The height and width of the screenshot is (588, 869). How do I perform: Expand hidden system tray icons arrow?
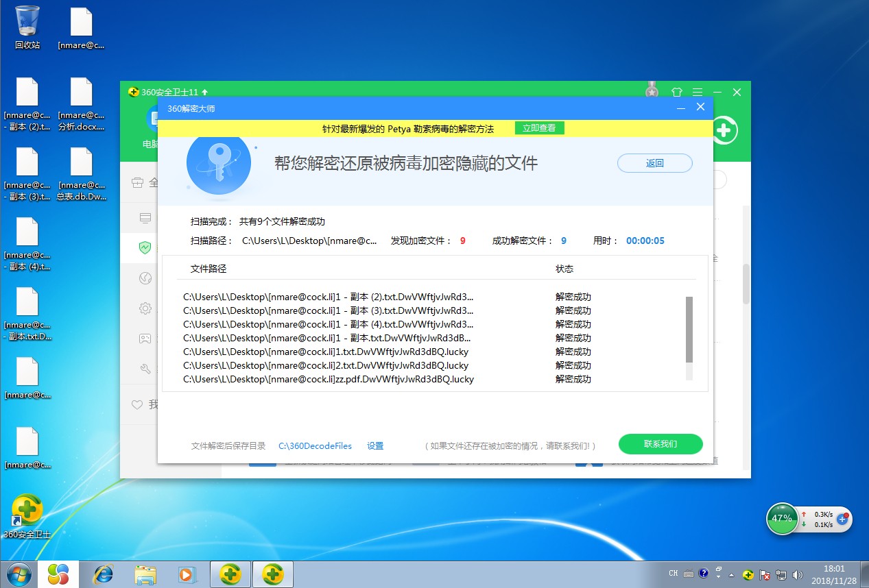pyautogui.click(x=732, y=574)
